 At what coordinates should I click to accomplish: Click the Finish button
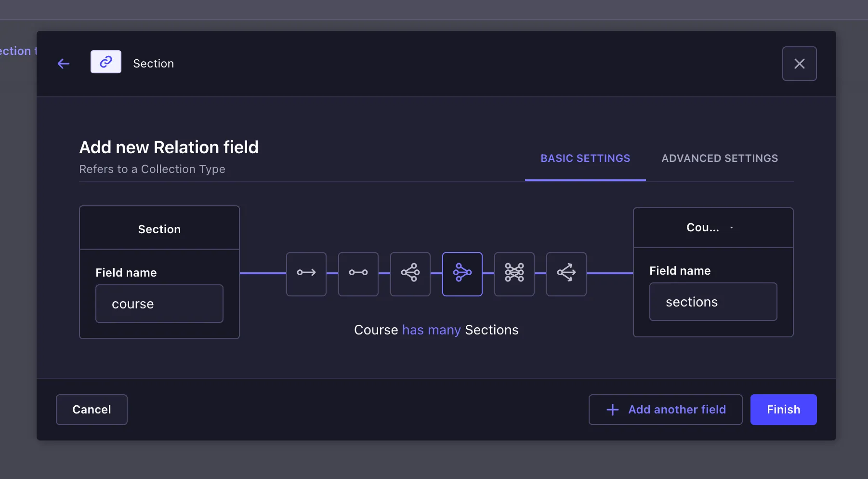(x=783, y=410)
